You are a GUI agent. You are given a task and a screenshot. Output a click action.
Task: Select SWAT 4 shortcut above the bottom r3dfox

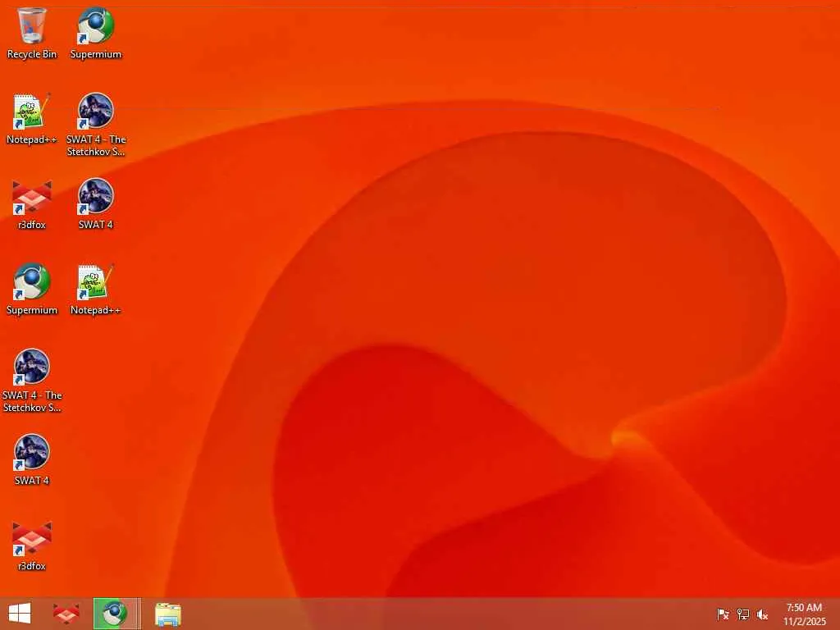tap(32, 460)
